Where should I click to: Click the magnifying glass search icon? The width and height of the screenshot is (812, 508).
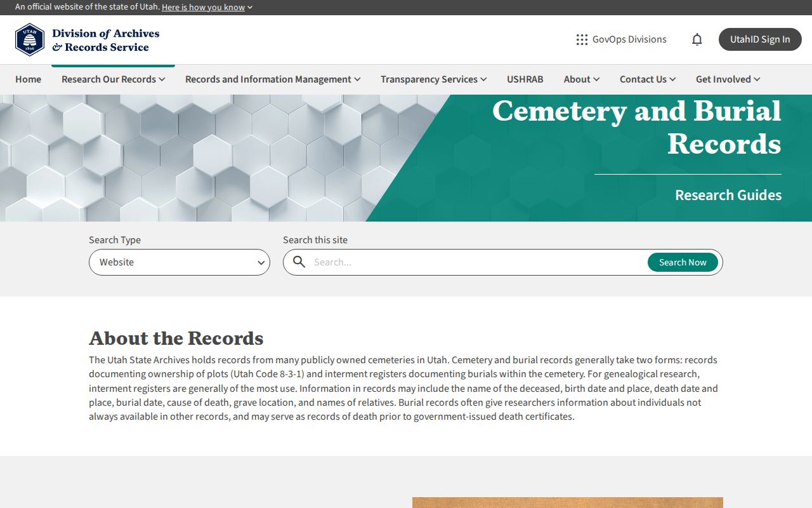299,262
